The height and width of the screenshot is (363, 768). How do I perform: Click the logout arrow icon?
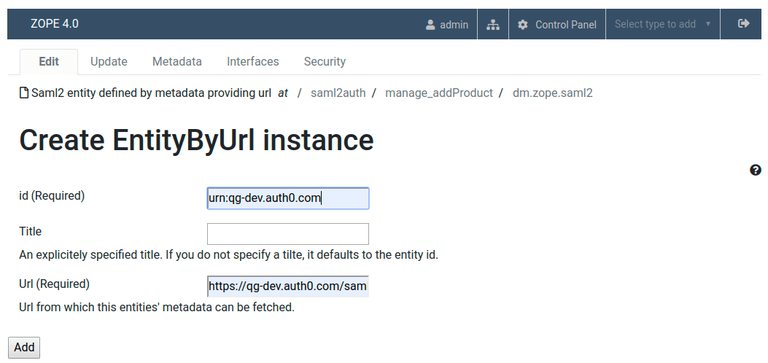[x=744, y=24]
